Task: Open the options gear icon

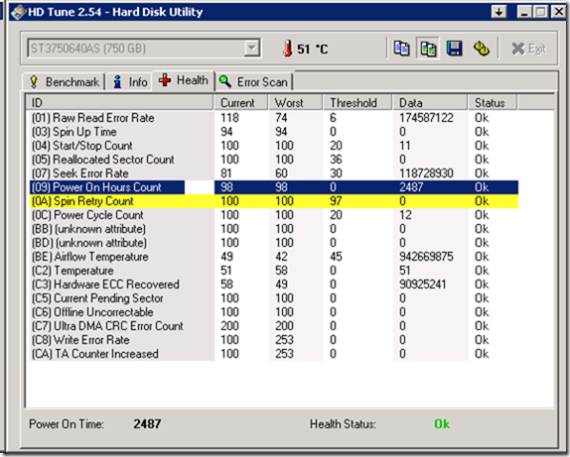Action: tap(481, 48)
